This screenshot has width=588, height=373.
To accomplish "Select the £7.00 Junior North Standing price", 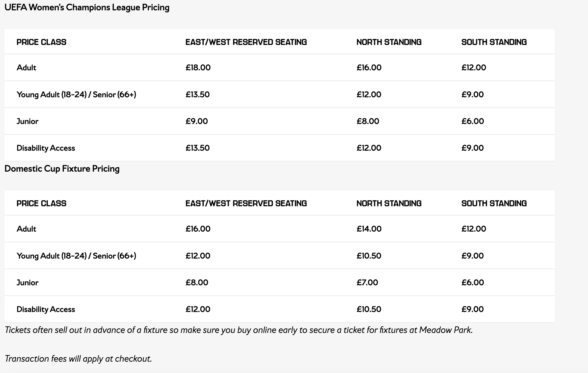I will 367,283.
